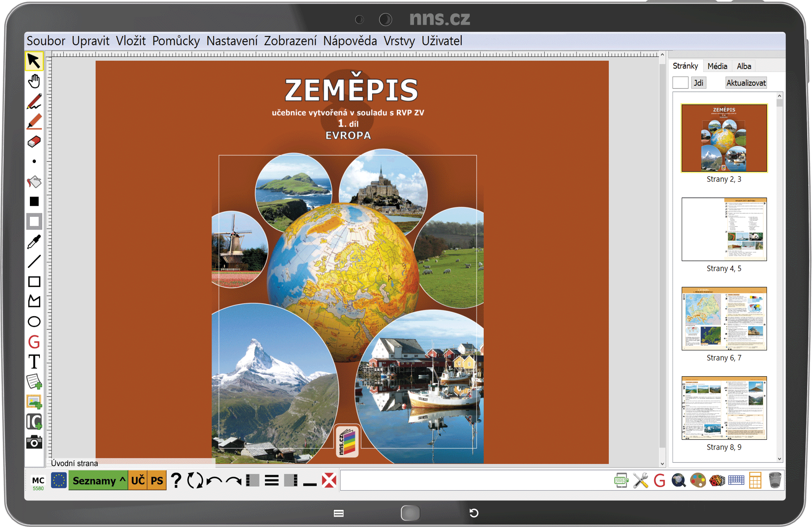Open the calculator icon in bottom toolbar
Image resolution: width=812 pixels, height=527 pixels.
755,480
